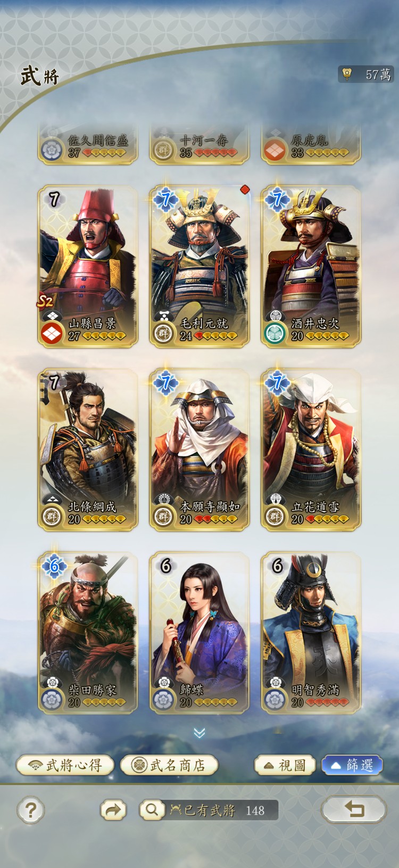Open the 柴田勝家 general card
The width and height of the screenshot is (399, 868).
[88, 633]
